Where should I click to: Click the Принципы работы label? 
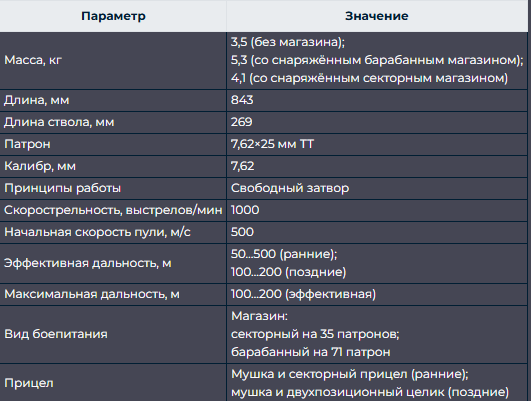[62, 188]
